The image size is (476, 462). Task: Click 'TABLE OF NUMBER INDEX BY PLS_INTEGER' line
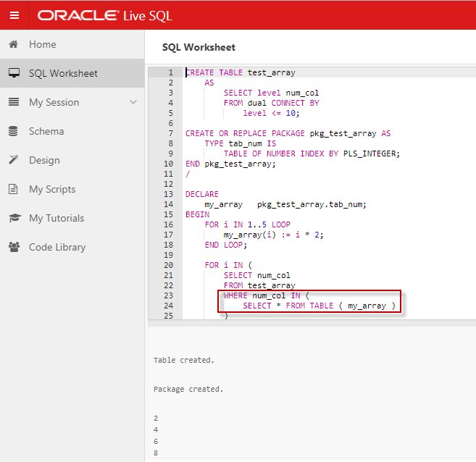click(312, 154)
